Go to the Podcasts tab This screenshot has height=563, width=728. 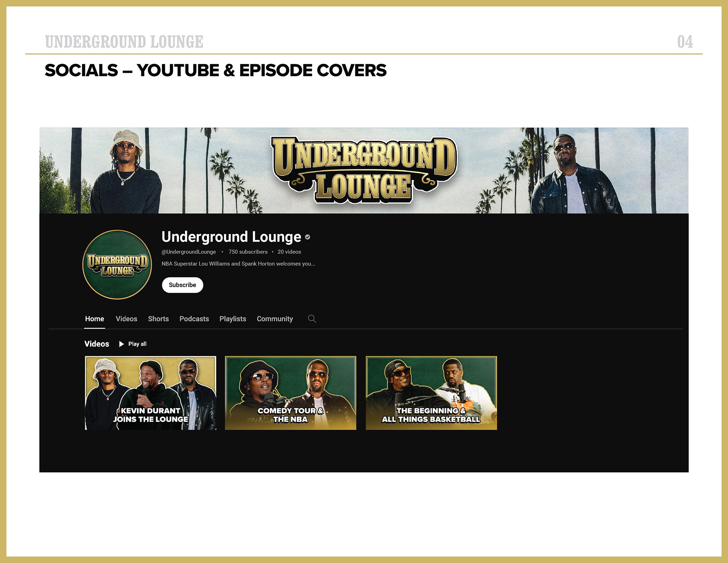pyautogui.click(x=194, y=319)
